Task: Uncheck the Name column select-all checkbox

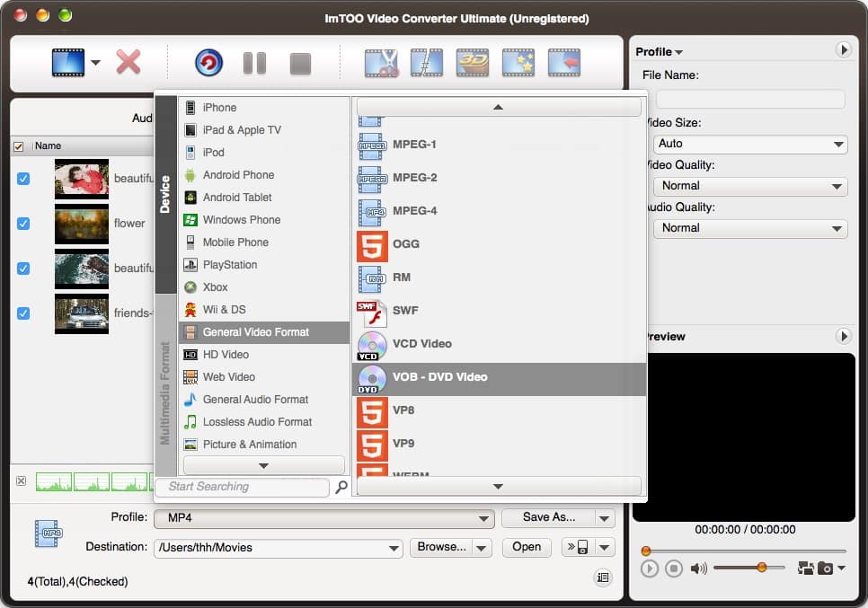Action: [x=20, y=145]
